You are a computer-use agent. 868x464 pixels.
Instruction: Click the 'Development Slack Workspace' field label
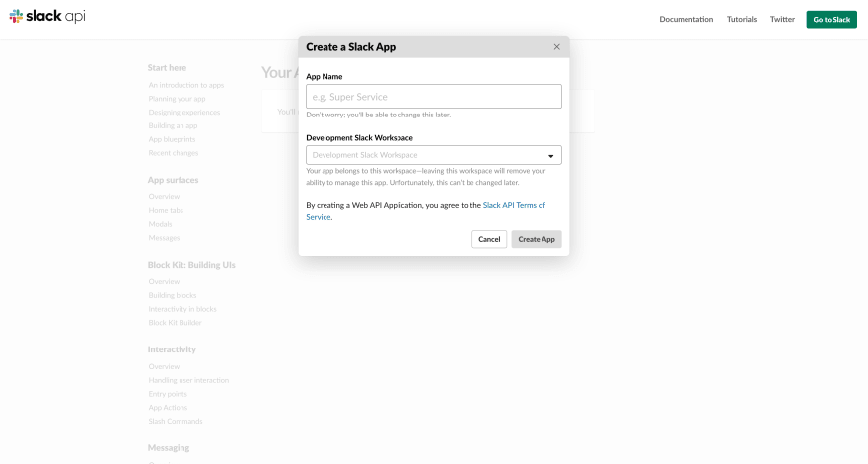[x=359, y=137]
